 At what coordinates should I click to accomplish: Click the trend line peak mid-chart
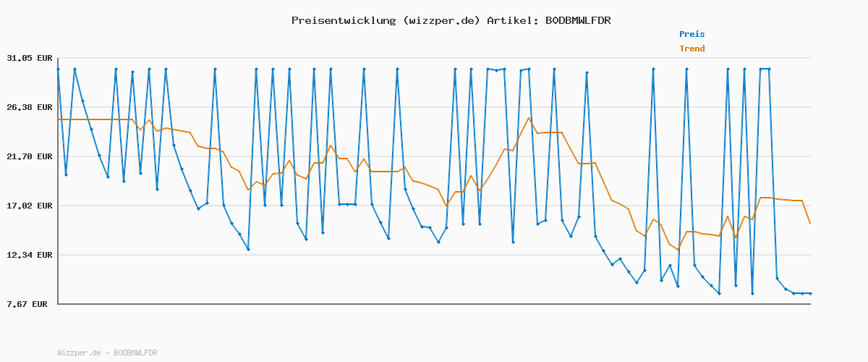tap(529, 118)
